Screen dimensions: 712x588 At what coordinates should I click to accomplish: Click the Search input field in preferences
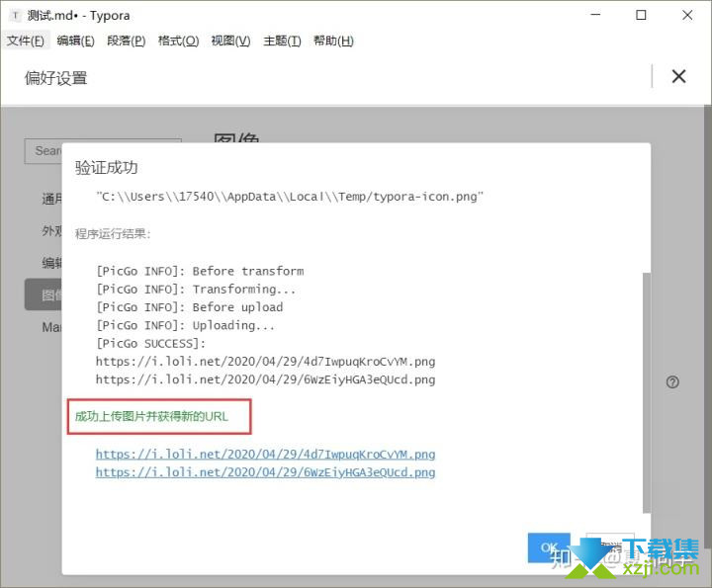click(x=44, y=151)
